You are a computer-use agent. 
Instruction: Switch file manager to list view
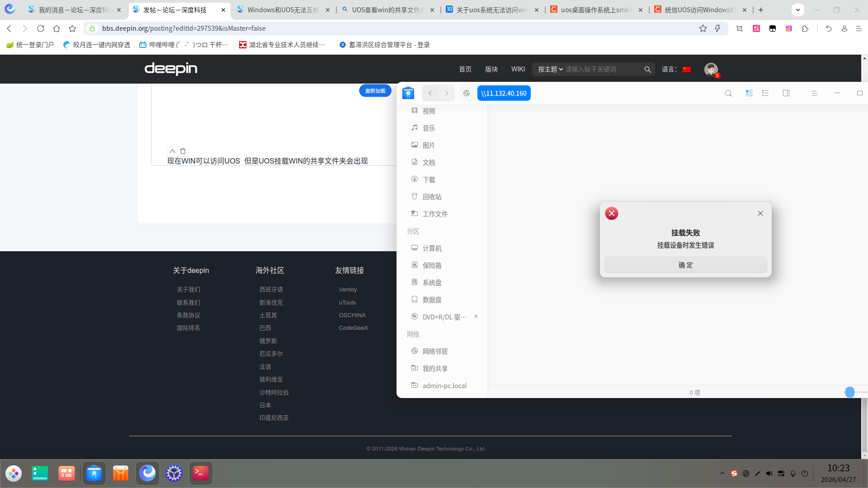pos(765,93)
